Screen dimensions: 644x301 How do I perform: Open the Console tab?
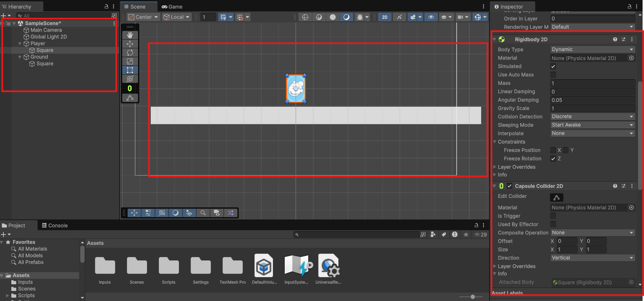tap(55, 225)
